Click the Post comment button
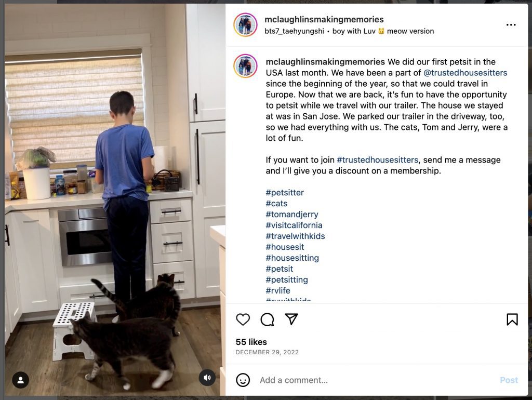This screenshot has height=400, width=532. click(x=509, y=380)
